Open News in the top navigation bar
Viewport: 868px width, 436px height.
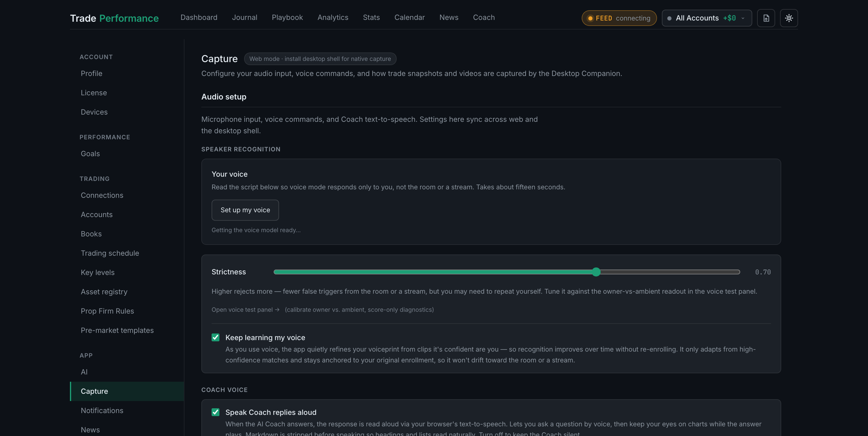click(x=448, y=17)
